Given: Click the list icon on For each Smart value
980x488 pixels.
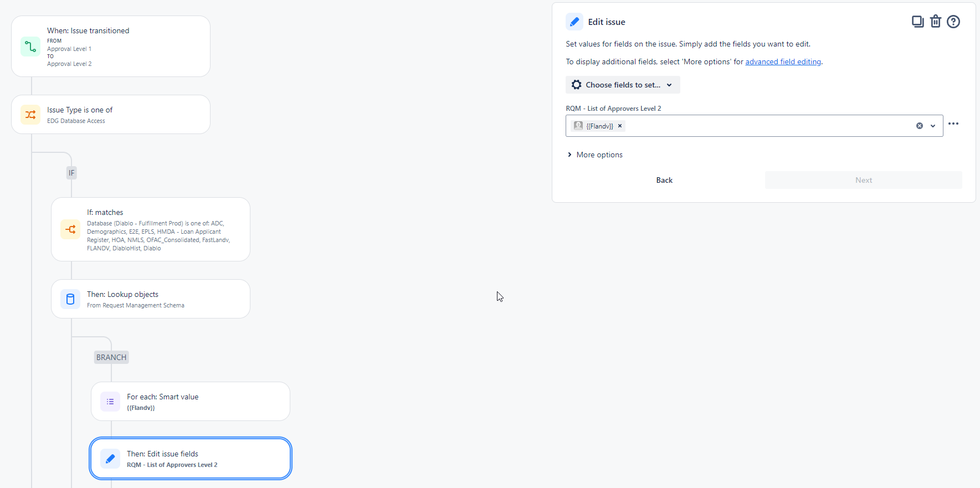Looking at the screenshot, I should (x=110, y=401).
